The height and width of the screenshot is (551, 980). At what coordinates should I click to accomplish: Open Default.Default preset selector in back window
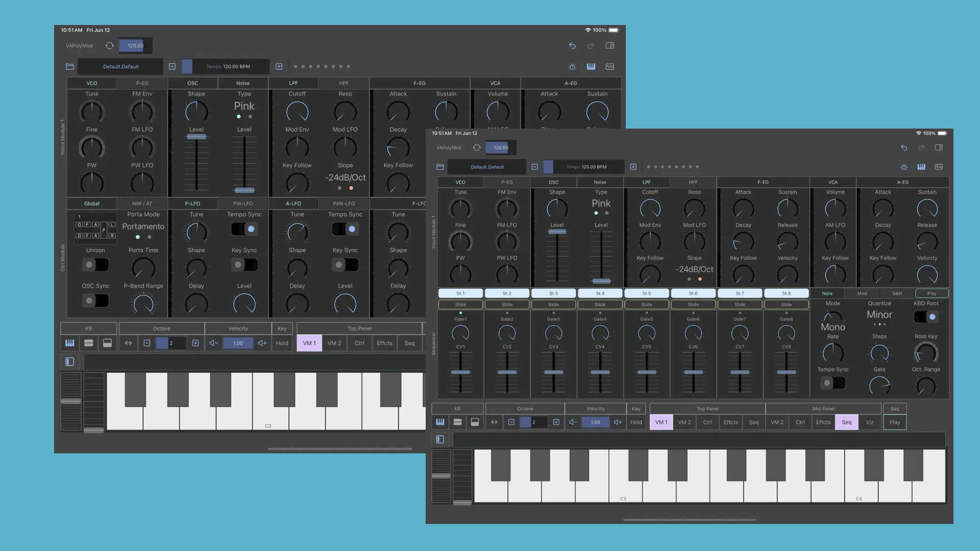[121, 66]
